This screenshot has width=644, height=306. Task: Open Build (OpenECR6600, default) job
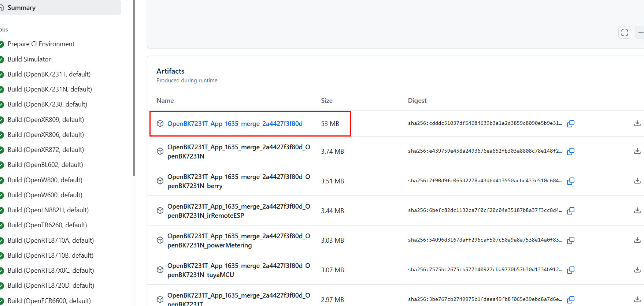pyautogui.click(x=49, y=301)
